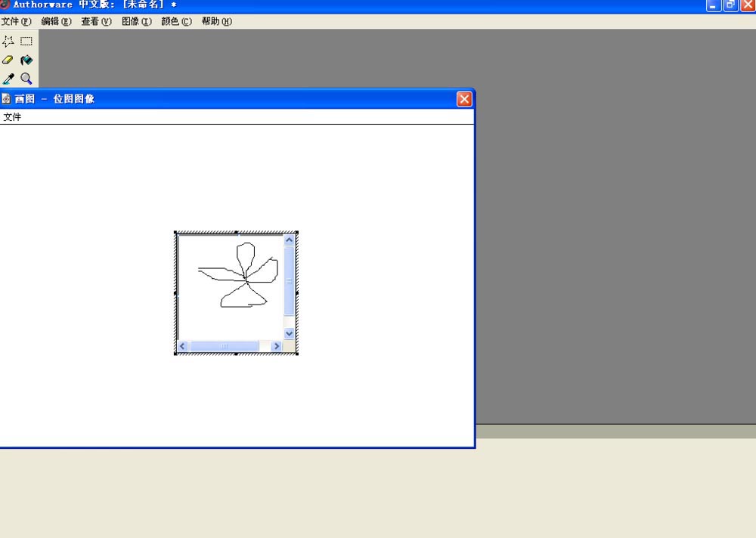The width and height of the screenshot is (756, 538).
Task: Open 文件 menu in the 画图 window
Action: pos(12,116)
